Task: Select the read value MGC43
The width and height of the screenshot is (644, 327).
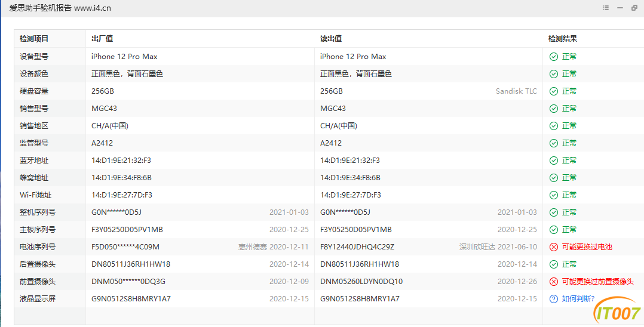Action: 333,109
